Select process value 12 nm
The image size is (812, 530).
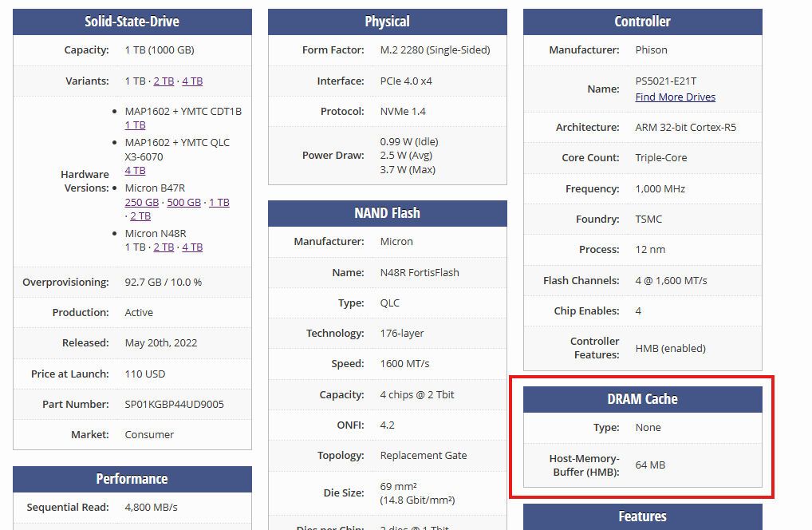coord(650,250)
